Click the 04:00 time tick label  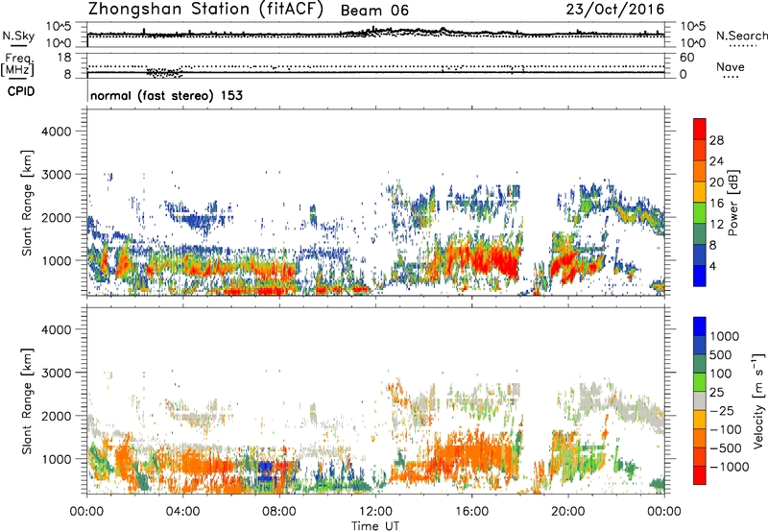click(182, 512)
